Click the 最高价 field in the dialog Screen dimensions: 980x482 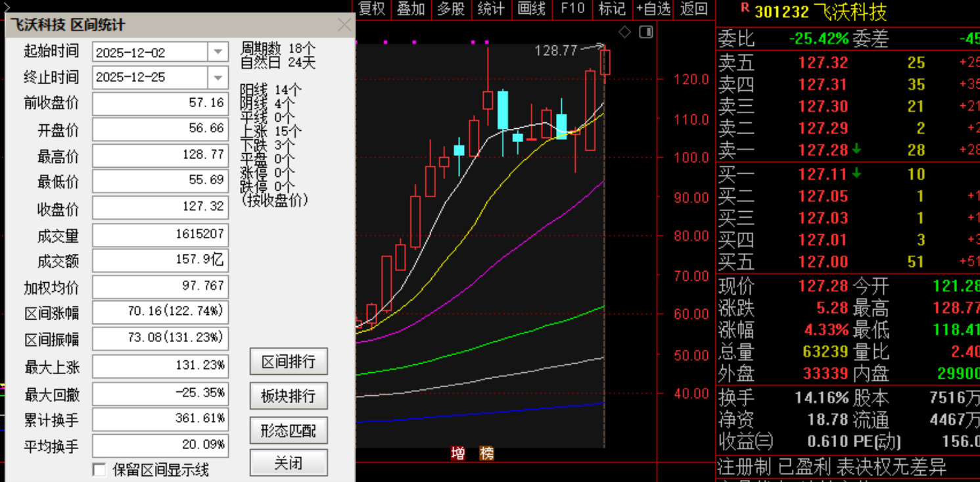click(160, 156)
